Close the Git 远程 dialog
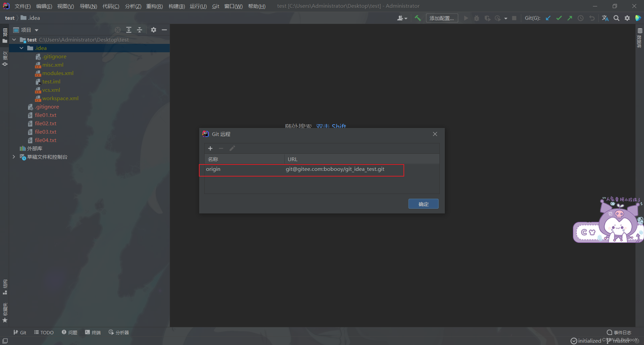This screenshot has width=644, height=345. click(435, 134)
